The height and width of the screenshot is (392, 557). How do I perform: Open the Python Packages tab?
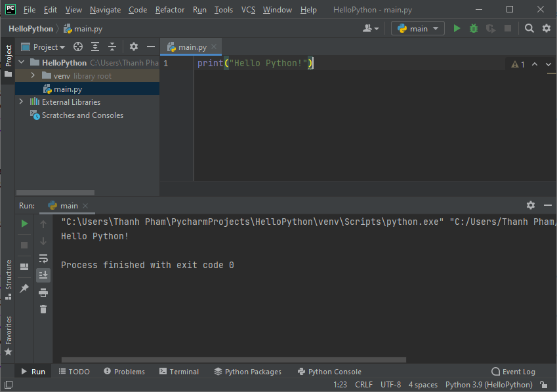point(247,372)
